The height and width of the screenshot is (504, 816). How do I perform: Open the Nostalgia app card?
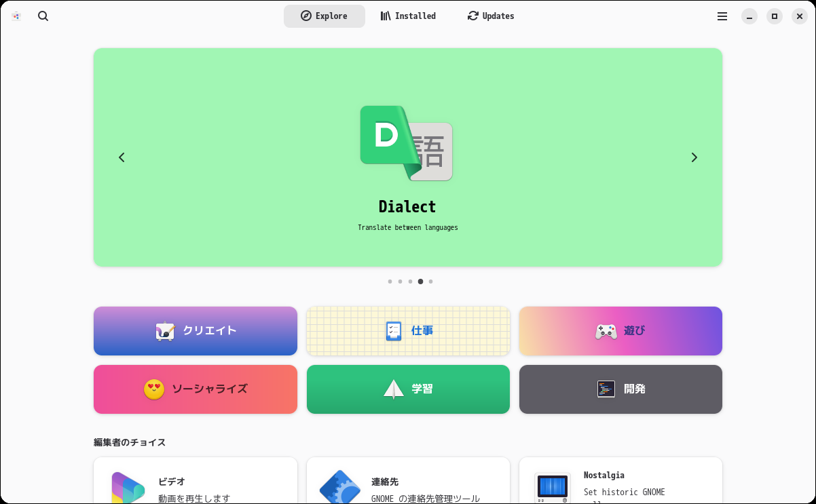tap(620, 481)
